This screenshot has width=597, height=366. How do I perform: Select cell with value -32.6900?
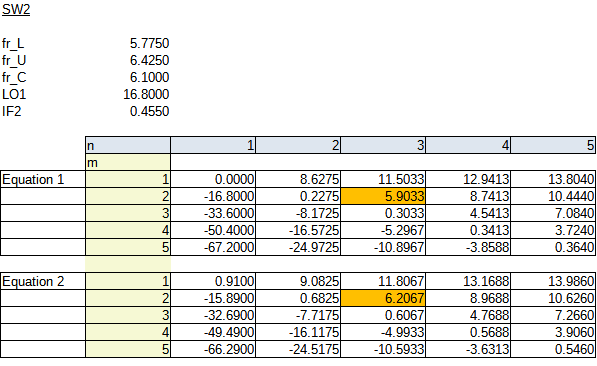tap(213, 315)
